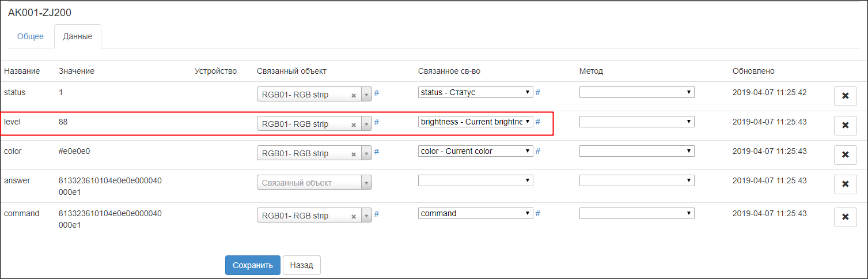Viewport: 868px width, 279px height.
Task: Expand the 'brightness - Current brightness' property dropdown
Action: point(475,122)
